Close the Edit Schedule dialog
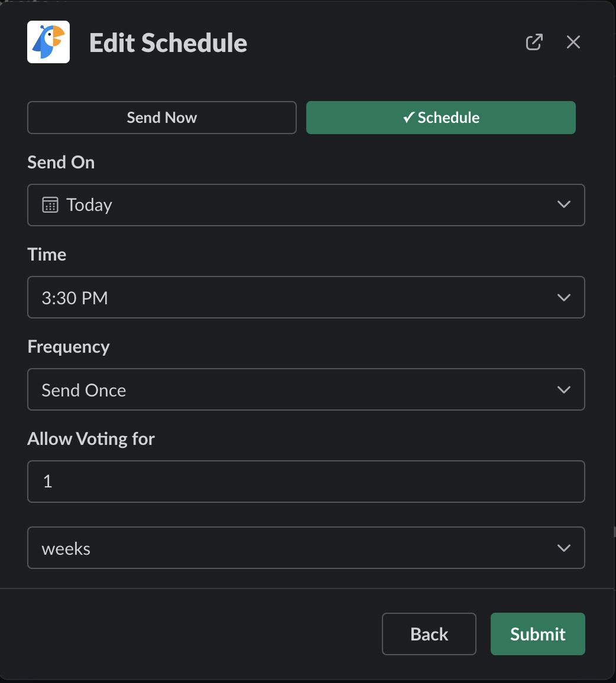 [573, 42]
